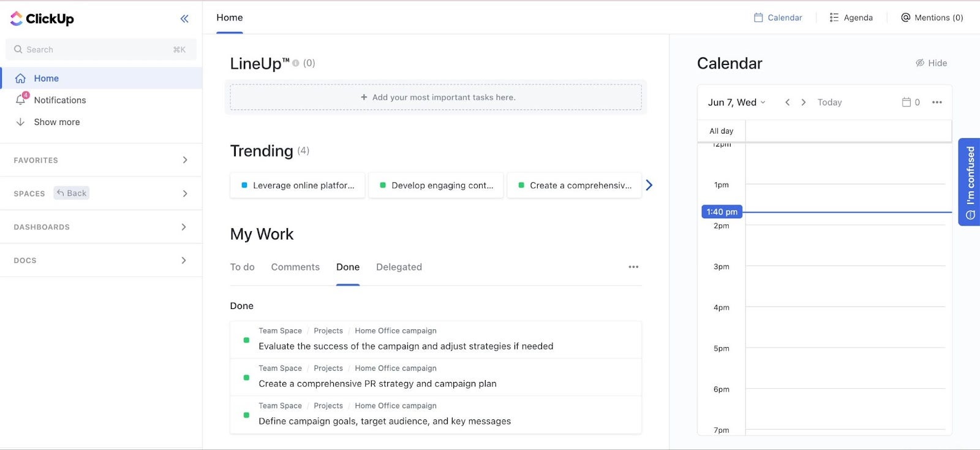Open My Work three-dot menu
The width and height of the screenshot is (980, 450).
633,267
